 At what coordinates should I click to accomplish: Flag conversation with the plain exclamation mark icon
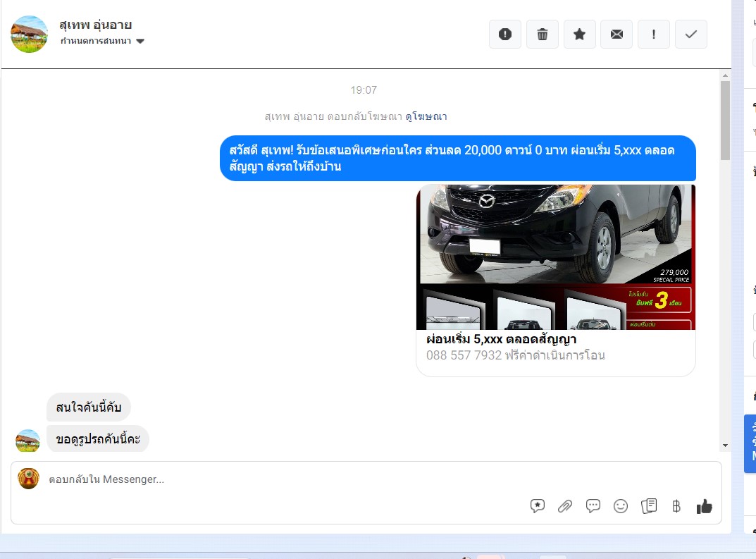click(x=654, y=34)
